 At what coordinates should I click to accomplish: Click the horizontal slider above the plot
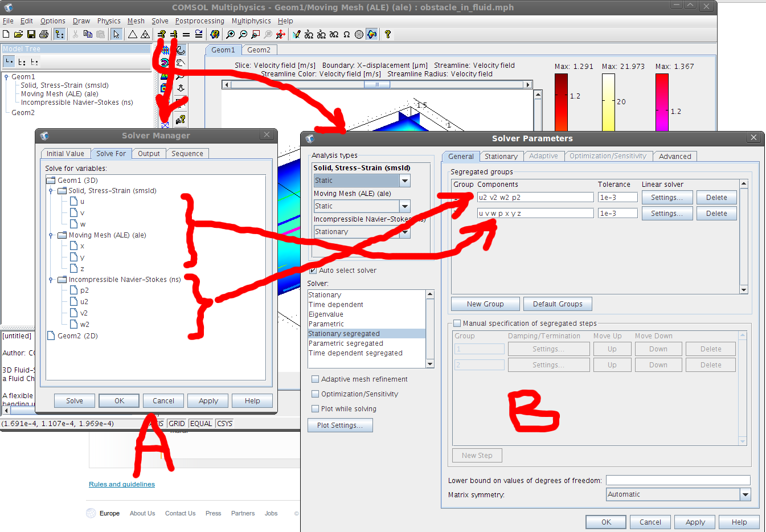coord(377,85)
